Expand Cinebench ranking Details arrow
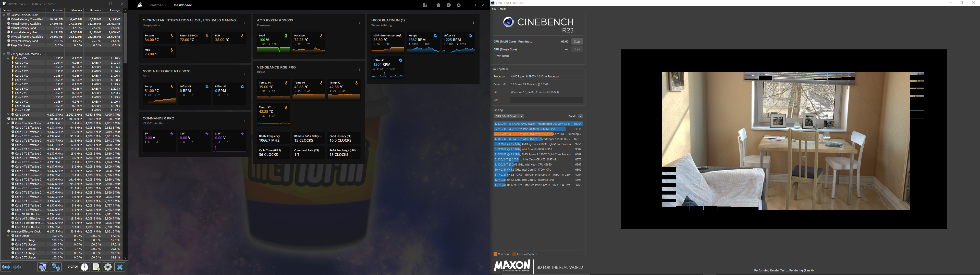 pos(581,116)
